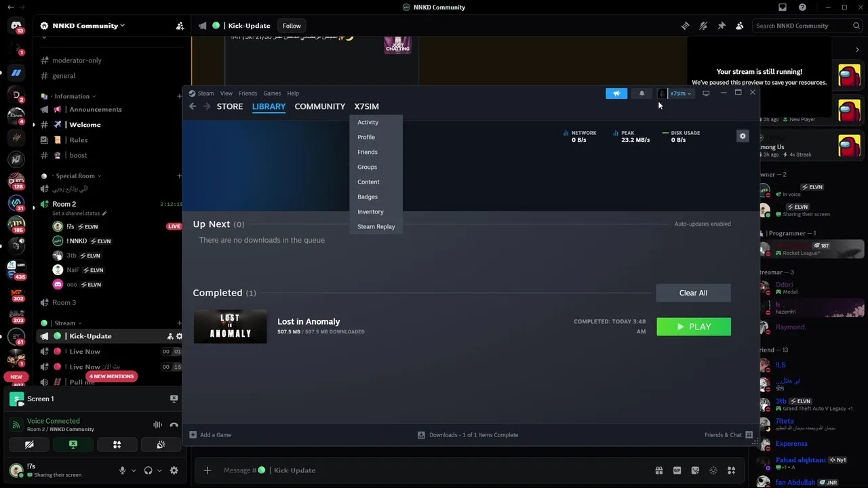Click plus attach button in message bar
Image resolution: width=868 pixels, height=488 pixels.
pos(208,470)
